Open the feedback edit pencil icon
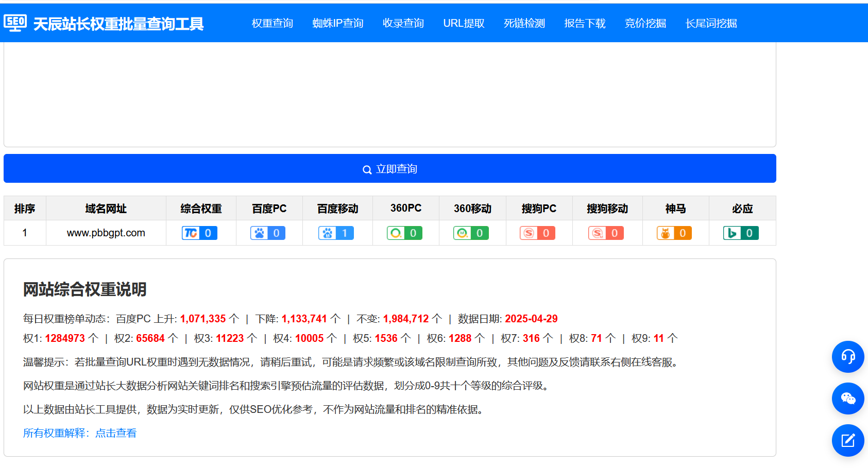Viewport: 868px width, 468px height. (x=847, y=440)
